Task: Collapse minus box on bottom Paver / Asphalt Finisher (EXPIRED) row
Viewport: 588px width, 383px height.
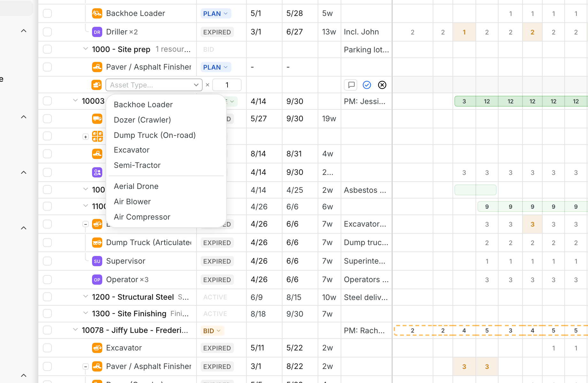Action: point(85,367)
